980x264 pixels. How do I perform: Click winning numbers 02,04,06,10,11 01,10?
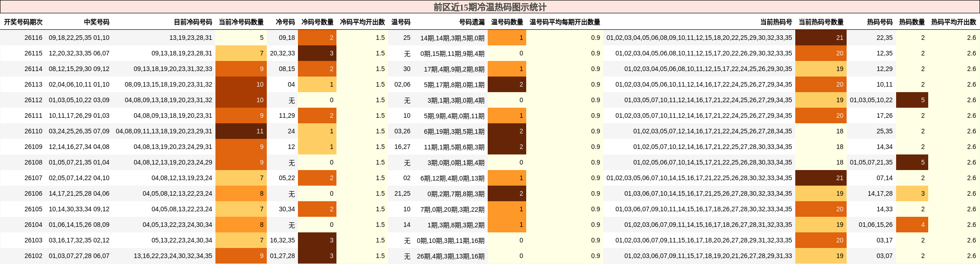79,84
